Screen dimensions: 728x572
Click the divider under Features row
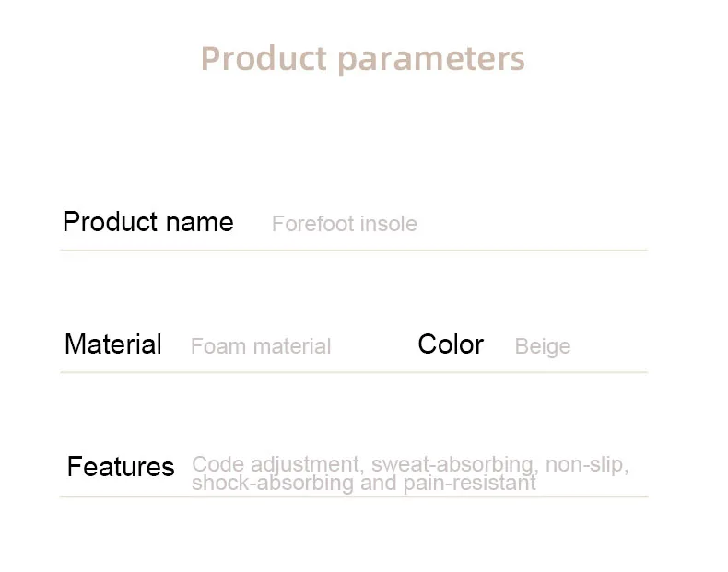(354, 496)
